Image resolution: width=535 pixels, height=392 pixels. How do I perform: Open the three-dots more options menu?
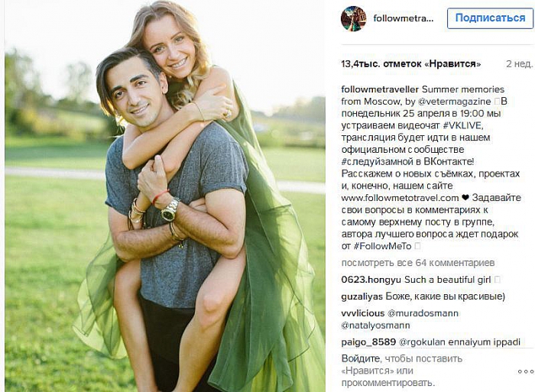[x=526, y=371]
